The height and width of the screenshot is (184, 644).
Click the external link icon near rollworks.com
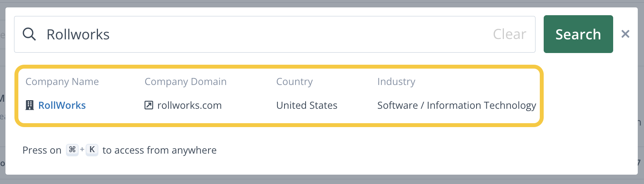click(x=149, y=105)
